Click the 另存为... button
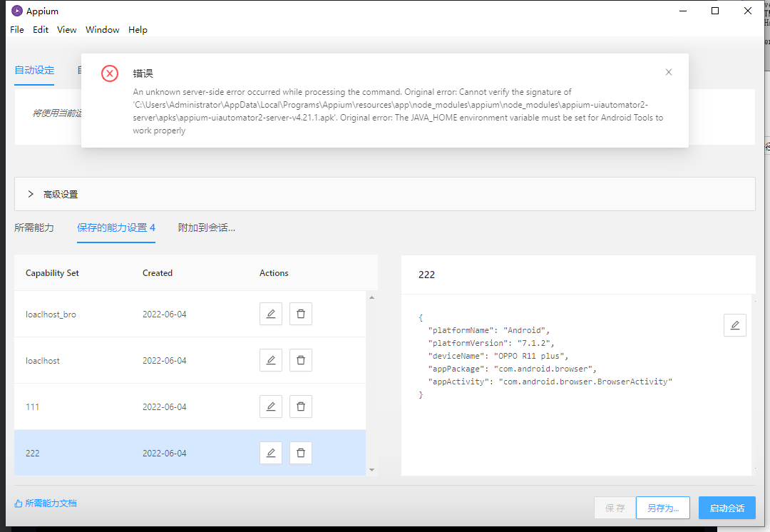Screen dimensions: 770x532 663,508
